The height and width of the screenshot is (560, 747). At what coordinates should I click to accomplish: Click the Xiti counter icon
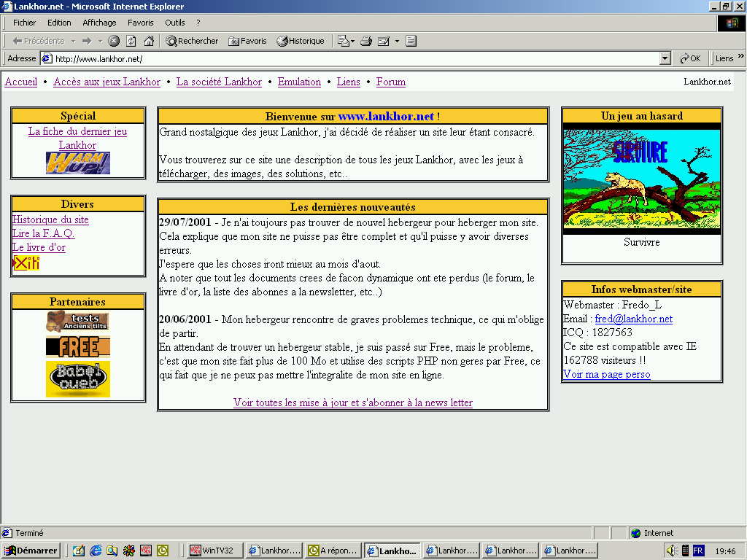26,262
